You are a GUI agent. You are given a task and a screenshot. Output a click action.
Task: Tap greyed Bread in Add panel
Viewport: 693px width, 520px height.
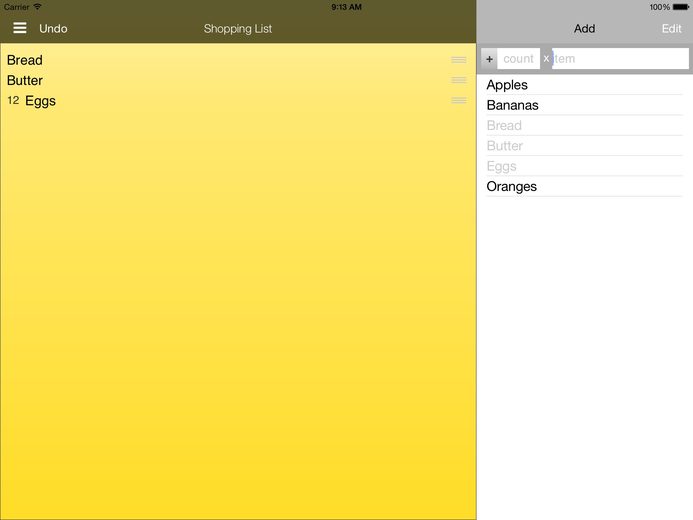[584, 125]
